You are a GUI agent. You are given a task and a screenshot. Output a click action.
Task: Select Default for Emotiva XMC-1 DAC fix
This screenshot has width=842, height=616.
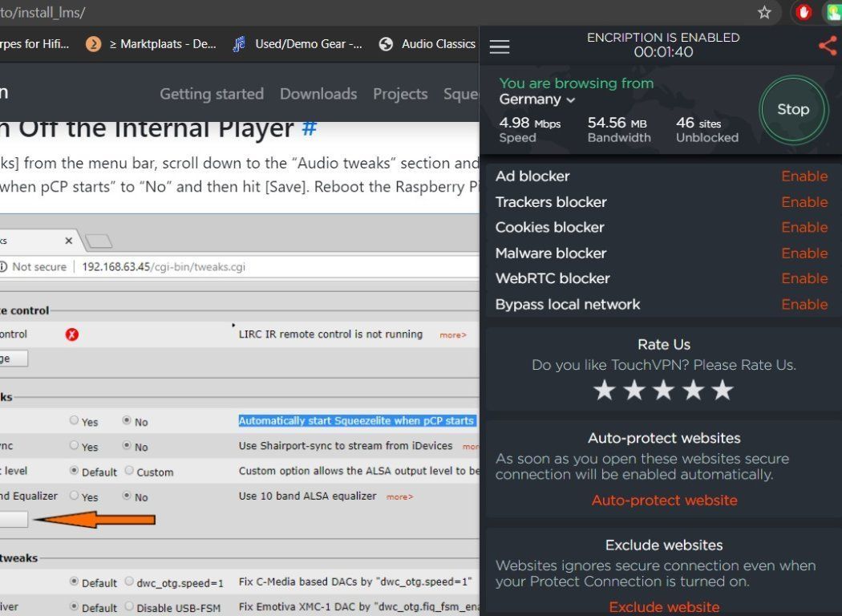74,606
